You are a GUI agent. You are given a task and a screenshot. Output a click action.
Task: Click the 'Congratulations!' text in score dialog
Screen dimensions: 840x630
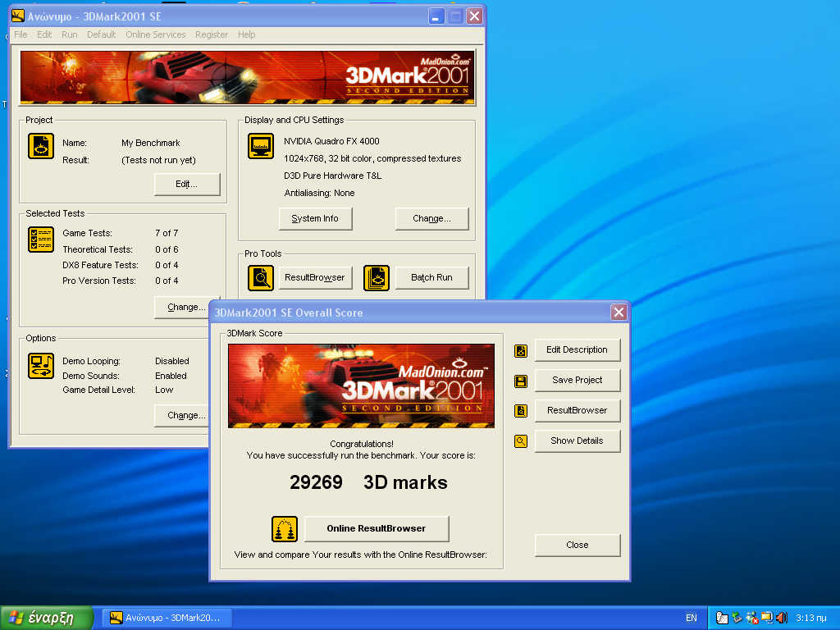coord(362,444)
